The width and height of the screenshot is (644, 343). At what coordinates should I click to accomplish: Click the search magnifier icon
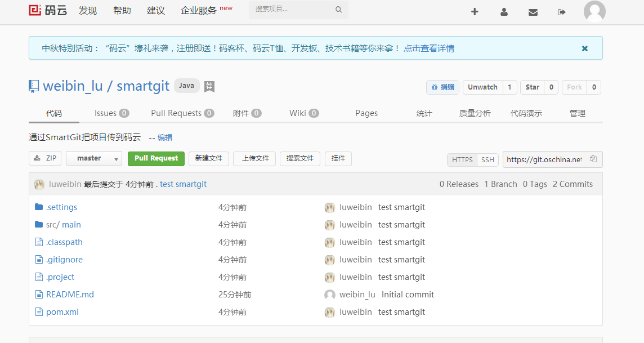(338, 9)
